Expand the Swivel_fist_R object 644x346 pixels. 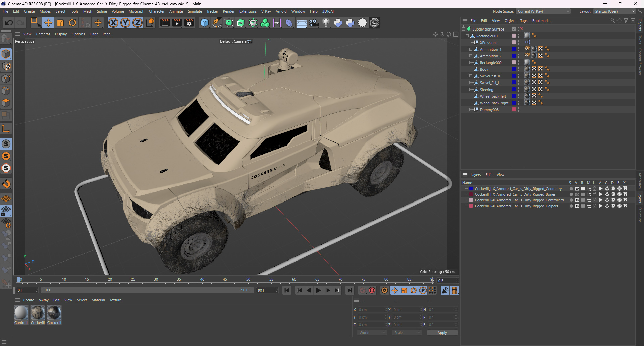click(471, 76)
